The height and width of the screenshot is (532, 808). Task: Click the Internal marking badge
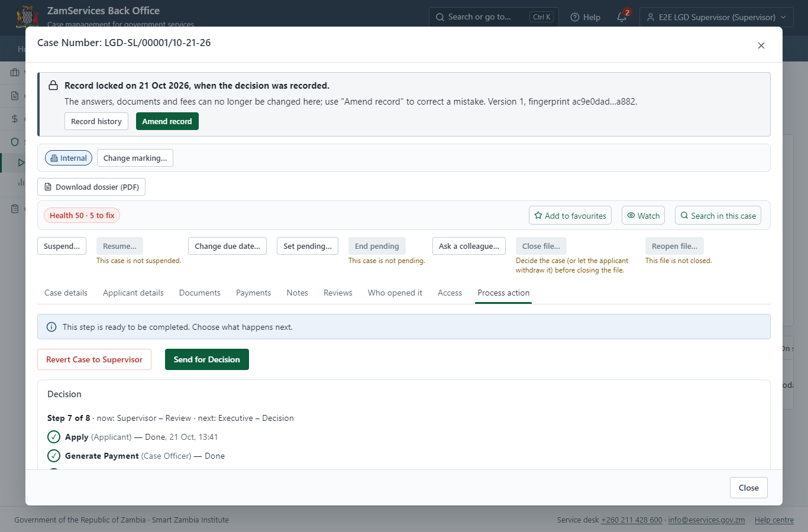coord(69,158)
